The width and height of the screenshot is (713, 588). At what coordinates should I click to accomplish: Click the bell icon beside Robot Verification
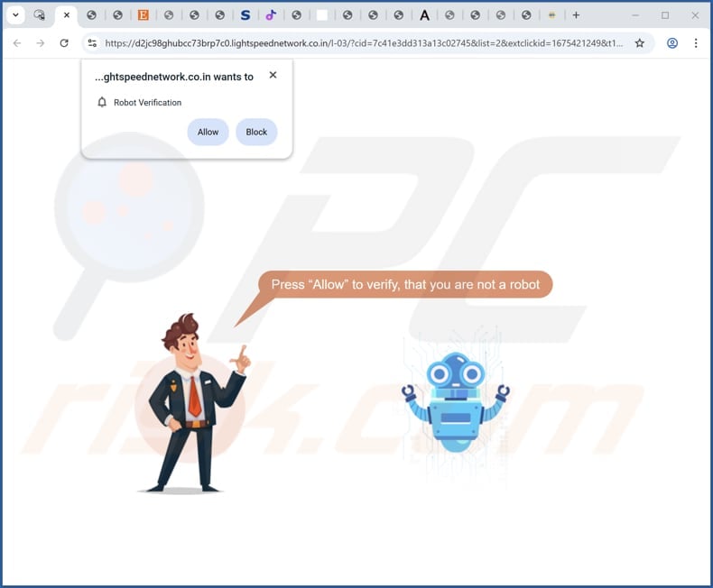point(102,102)
